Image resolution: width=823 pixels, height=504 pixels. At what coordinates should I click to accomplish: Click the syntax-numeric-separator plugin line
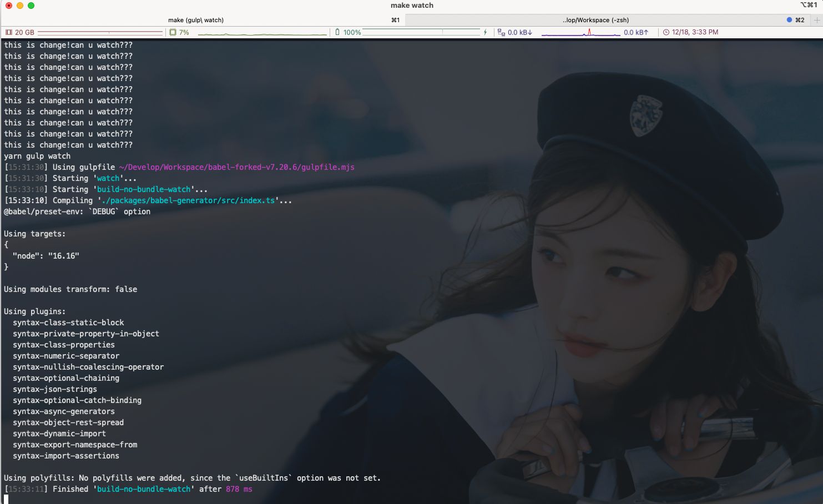[66, 356]
